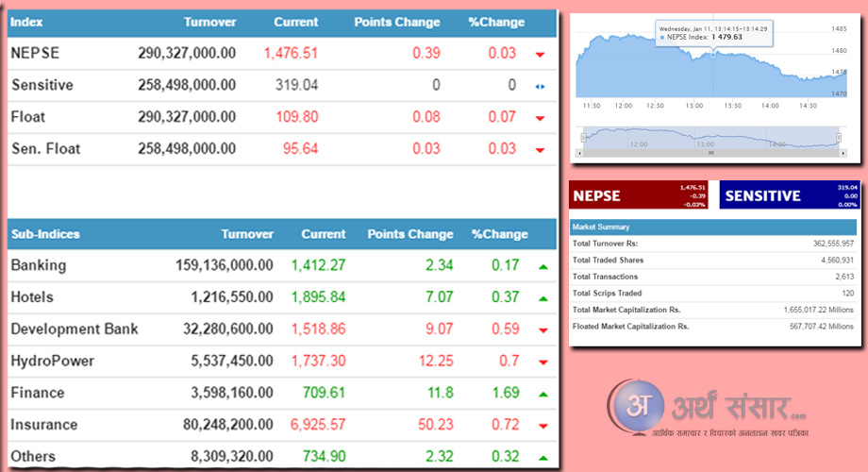This screenshot has width=868, height=472.
Task: Click the 13:00 time label on chart axis
Action: [694, 106]
